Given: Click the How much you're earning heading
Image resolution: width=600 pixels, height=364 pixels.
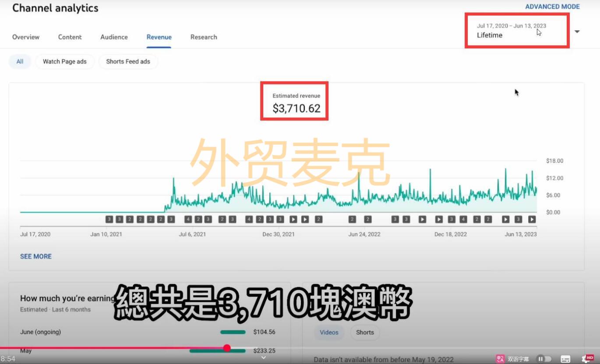Looking at the screenshot, I should click(x=67, y=298).
